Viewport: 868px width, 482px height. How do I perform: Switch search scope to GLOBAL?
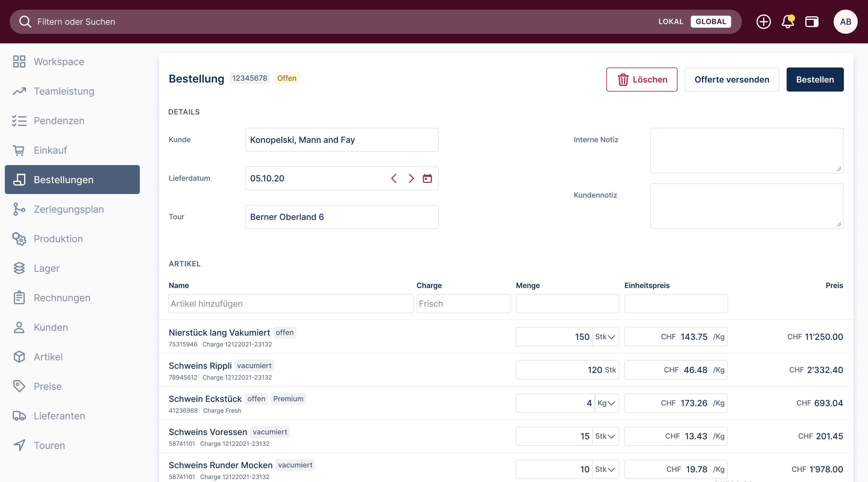[x=711, y=22]
